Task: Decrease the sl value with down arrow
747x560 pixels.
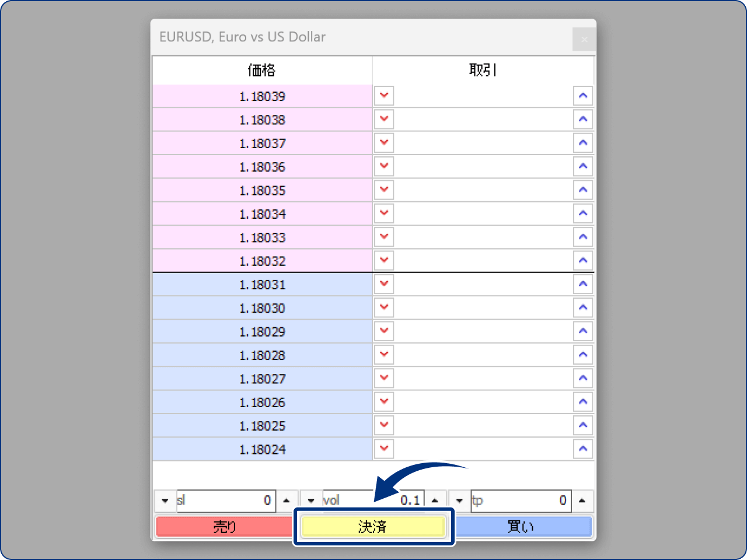Action: [165, 501]
